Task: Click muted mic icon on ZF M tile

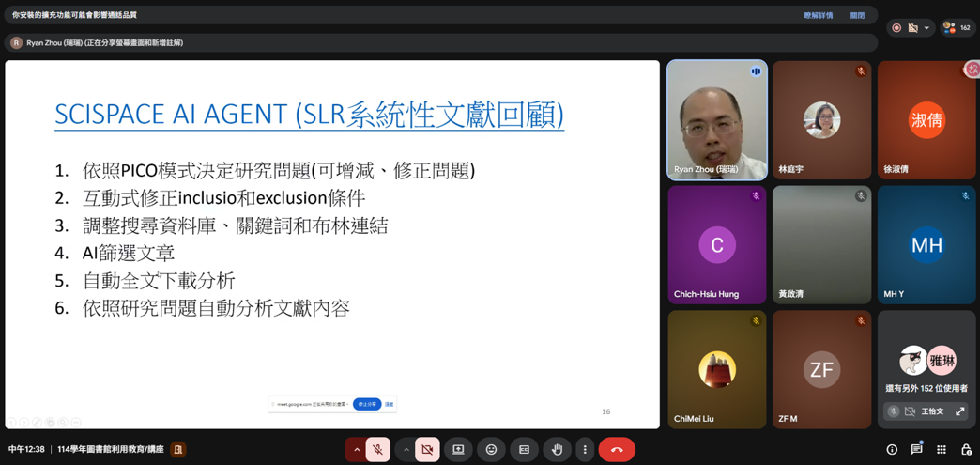Action: pos(861,320)
